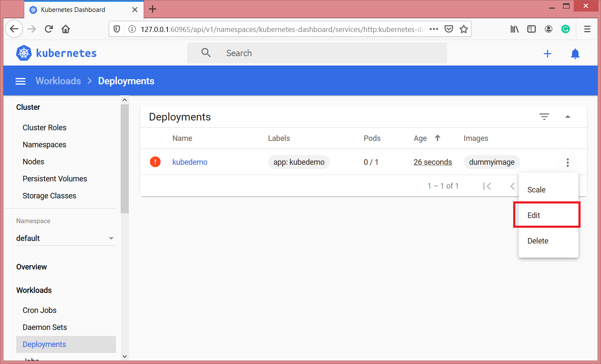Open Persistent Volumes in sidebar
Image resolution: width=601 pixels, height=364 pixels.
click(55, 179)
